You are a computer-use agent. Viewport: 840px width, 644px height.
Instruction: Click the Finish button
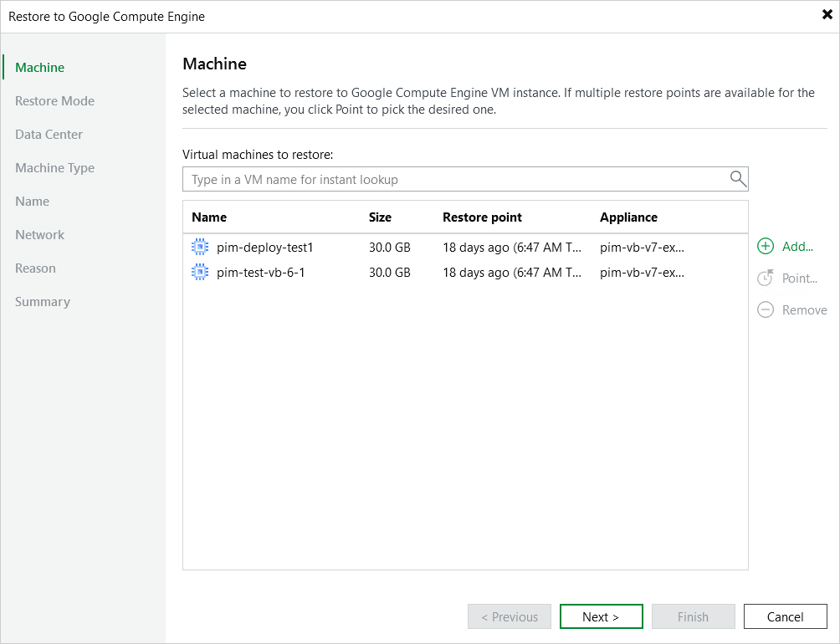click(694, 616)
